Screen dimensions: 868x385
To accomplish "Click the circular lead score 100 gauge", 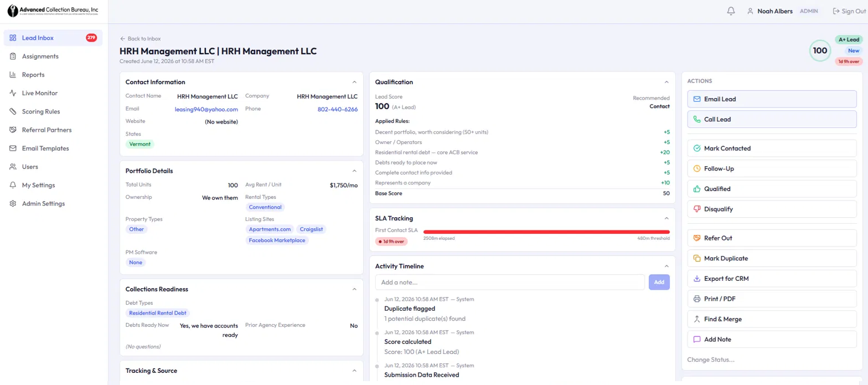I will 820,50.
